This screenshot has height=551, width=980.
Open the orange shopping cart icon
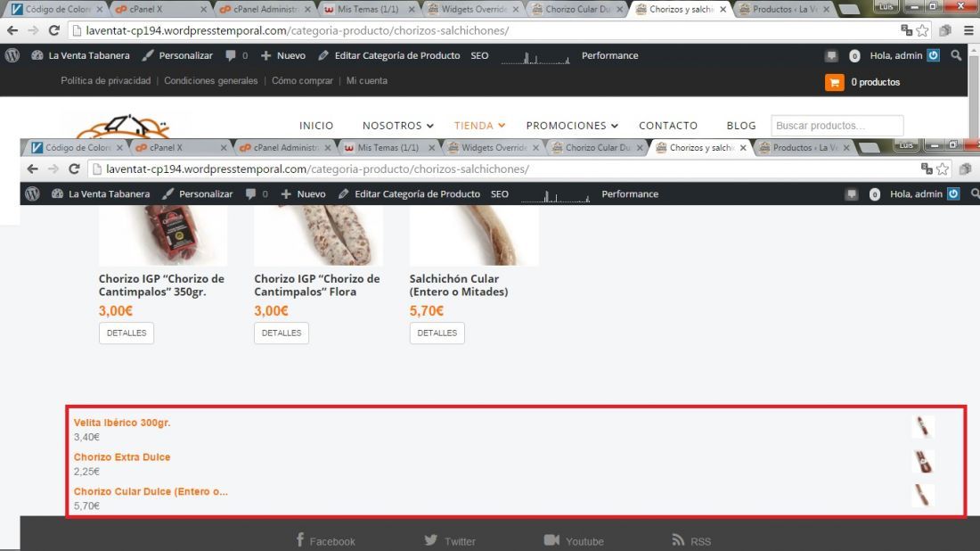[x=835, y=83]
